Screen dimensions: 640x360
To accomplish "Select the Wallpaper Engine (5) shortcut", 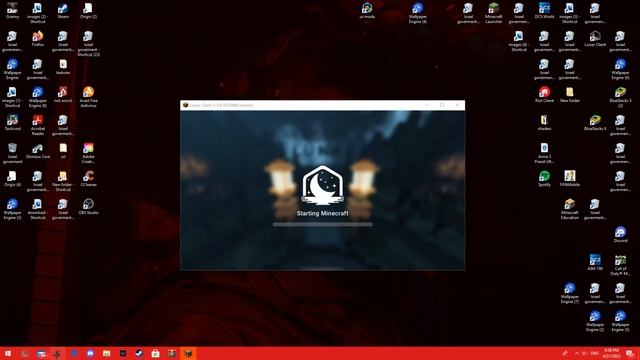I will tap(620, 320).
